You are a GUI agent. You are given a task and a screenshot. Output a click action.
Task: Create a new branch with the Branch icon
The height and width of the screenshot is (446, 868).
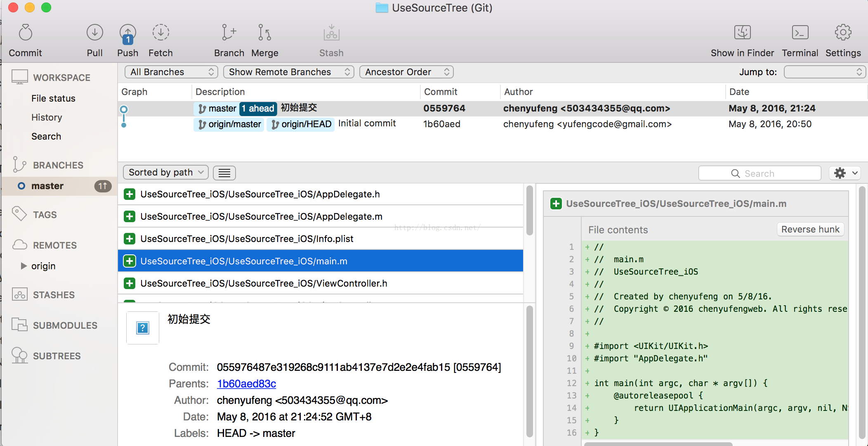tap(229, 33)
